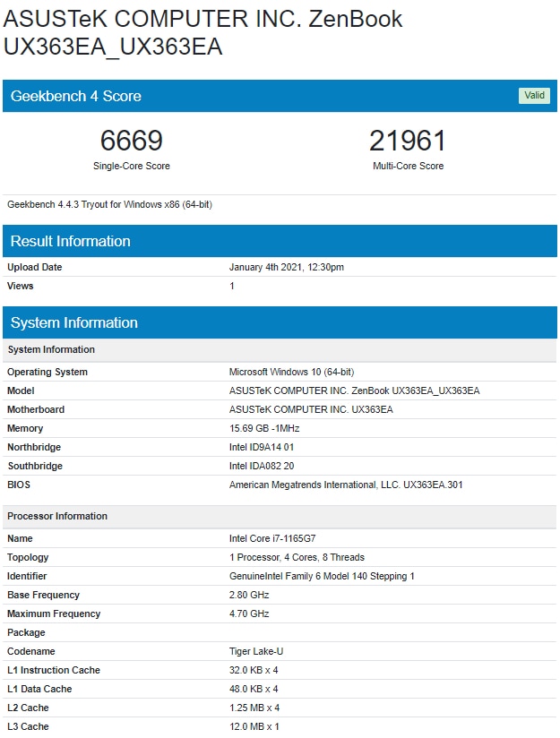Viewport: 560px width, 738px height.
Task: Click the L1 Data Cache label
Action: coord(39,689)
